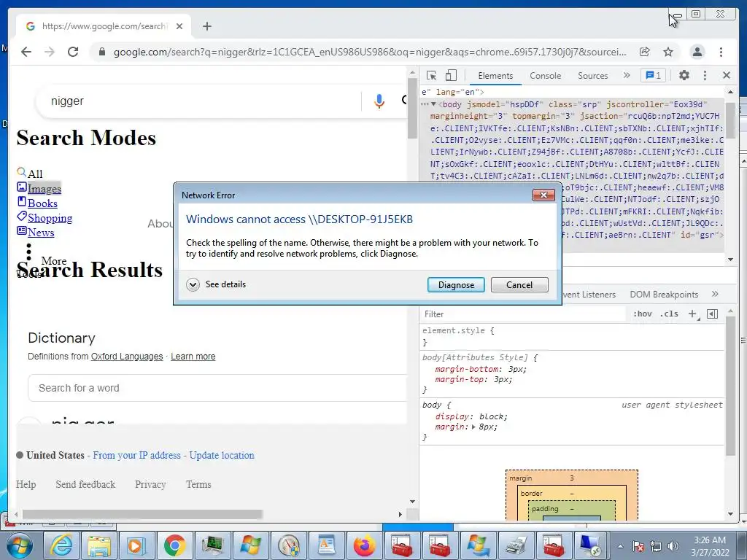Open Windows Media Player from the taskbar

click(136, 545)
